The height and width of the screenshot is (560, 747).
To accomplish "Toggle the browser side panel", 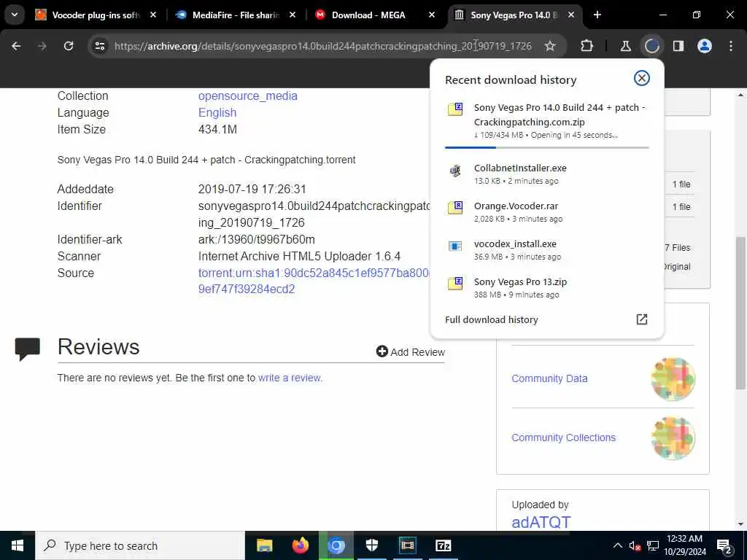I will click(678, 46).
